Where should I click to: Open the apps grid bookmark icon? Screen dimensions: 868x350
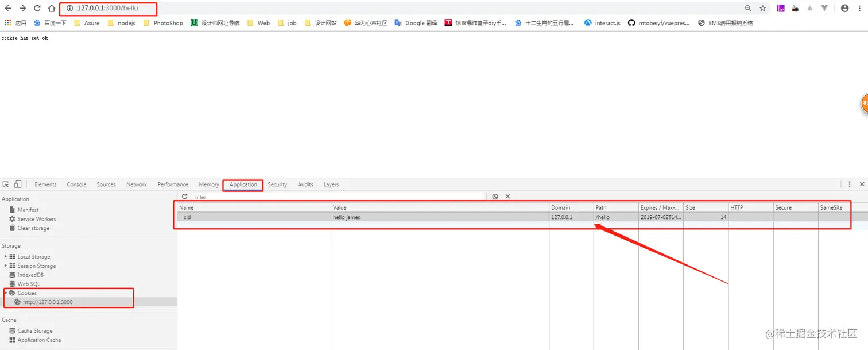pos(8,23)
